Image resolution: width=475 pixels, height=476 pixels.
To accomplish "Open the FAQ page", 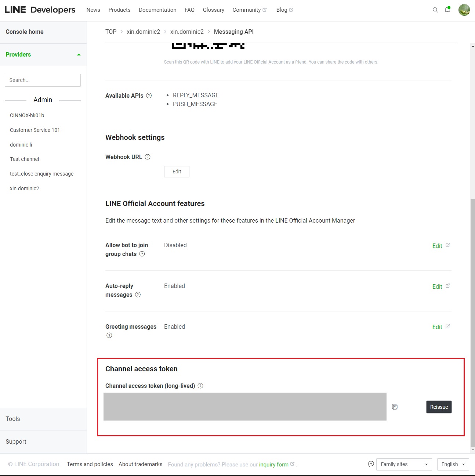I will (189, 10).
